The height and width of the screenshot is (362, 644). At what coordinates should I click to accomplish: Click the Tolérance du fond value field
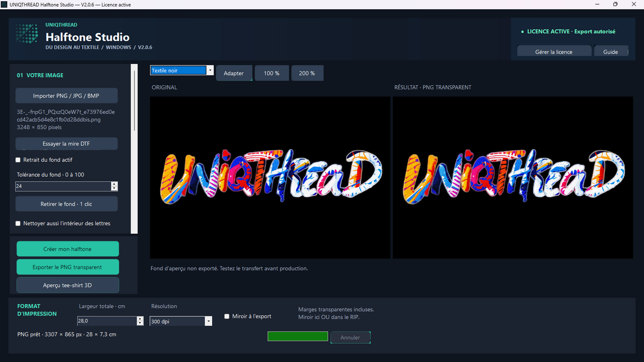(63, 186)
